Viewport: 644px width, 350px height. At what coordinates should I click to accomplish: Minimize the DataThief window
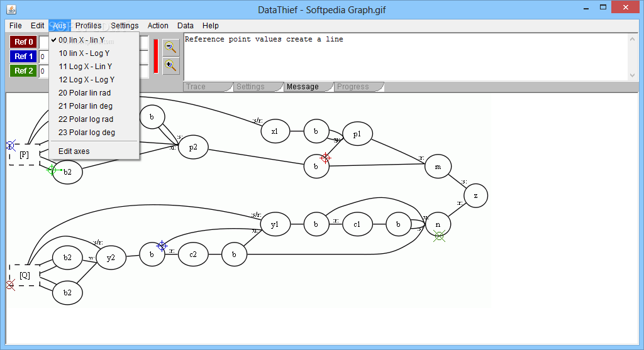pyautogui.click(x=586, y=8)
